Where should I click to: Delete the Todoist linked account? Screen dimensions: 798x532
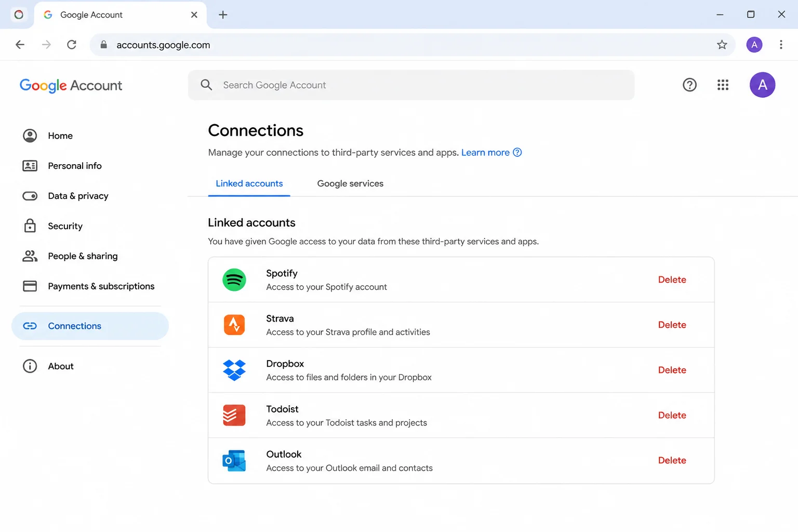672,415
